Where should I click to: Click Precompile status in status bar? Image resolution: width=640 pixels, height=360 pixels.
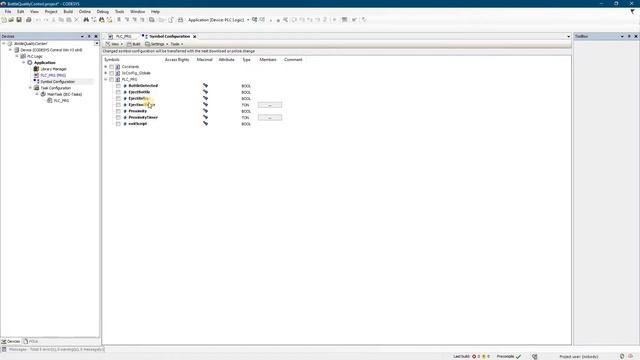(509, 356)
